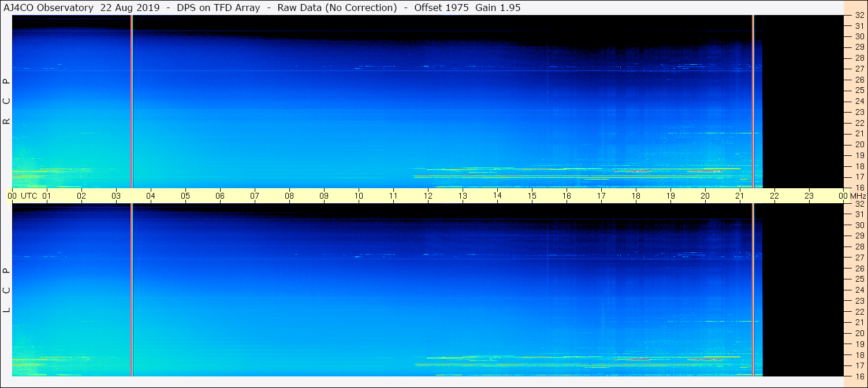Click hour "17" on the UTC axis

click(x=601, y=196)
